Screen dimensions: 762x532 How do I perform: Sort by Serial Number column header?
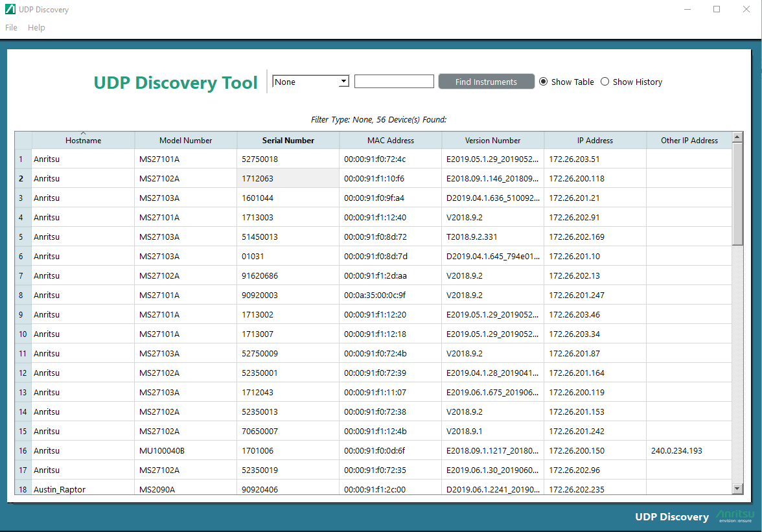coord(288,141)
